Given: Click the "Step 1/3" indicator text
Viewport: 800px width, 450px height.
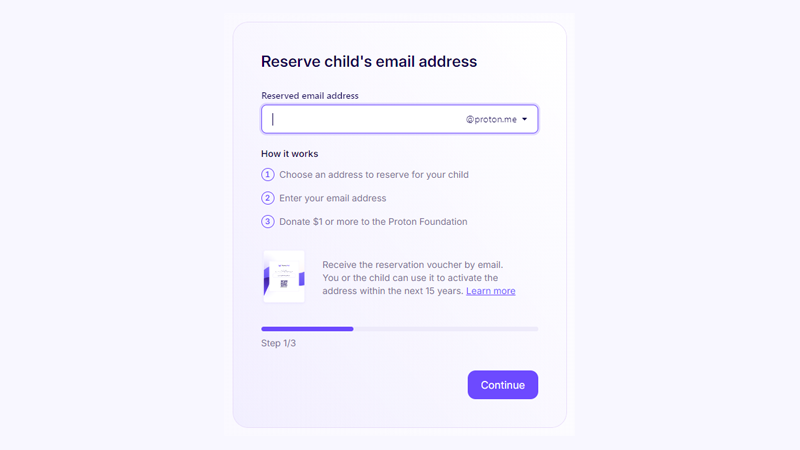Looking at the screenshot, I should tap(278, 343).
